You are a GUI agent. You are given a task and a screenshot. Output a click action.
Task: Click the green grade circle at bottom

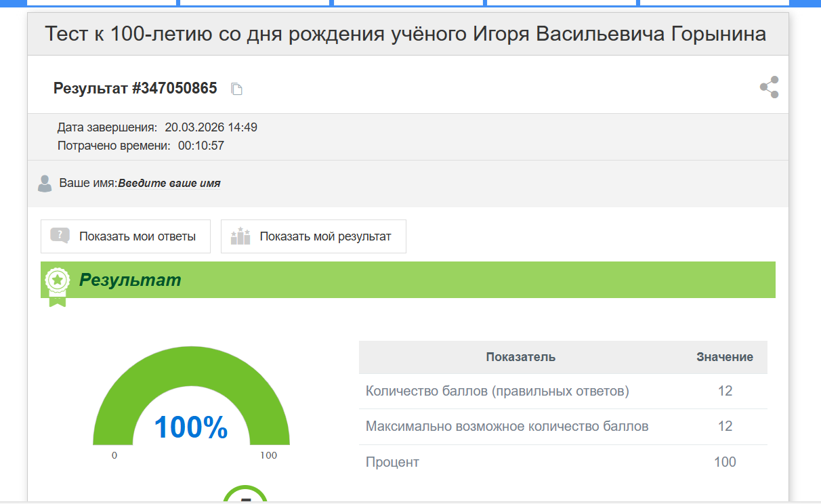coord(245,496)
